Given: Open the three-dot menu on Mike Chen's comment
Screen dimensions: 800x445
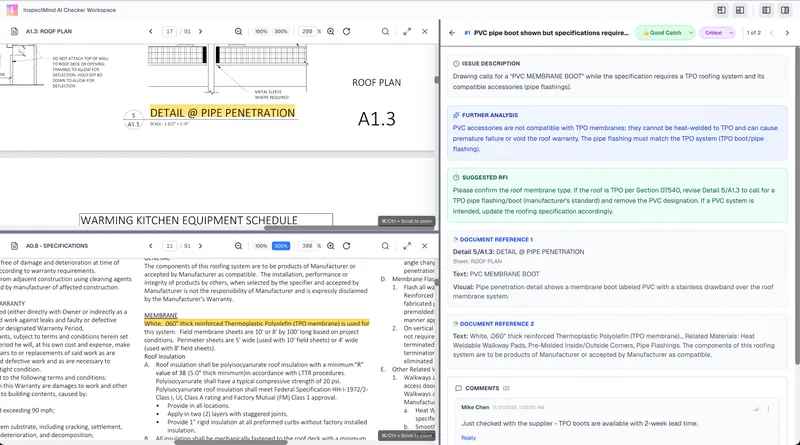Looking at the screenshot, I should pyautogui.click(x=768, y=409).
